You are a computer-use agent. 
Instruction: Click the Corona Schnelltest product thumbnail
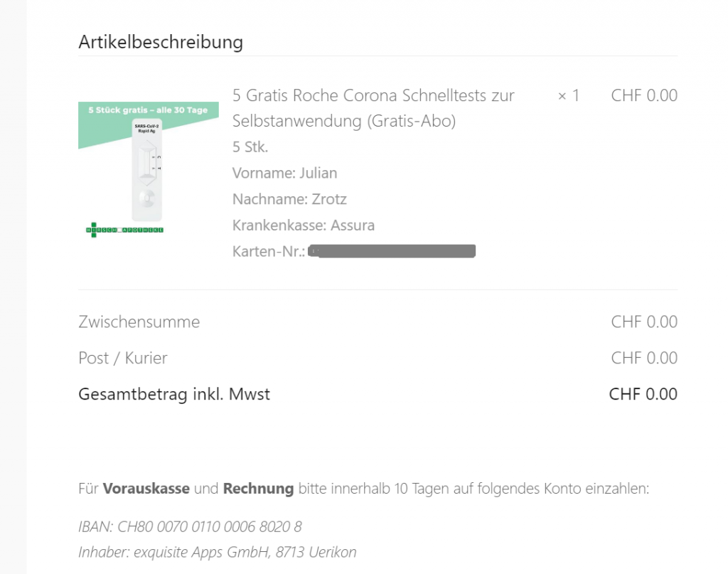(x=148, y=169)
